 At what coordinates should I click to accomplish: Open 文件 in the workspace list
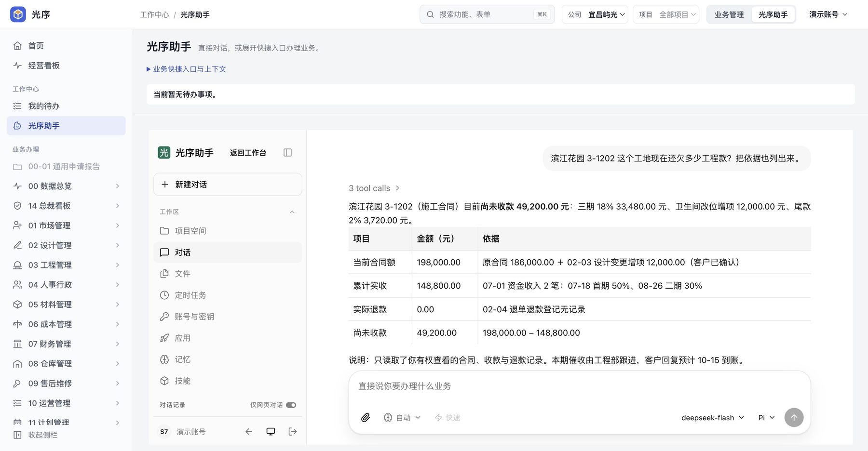[228, 274]
